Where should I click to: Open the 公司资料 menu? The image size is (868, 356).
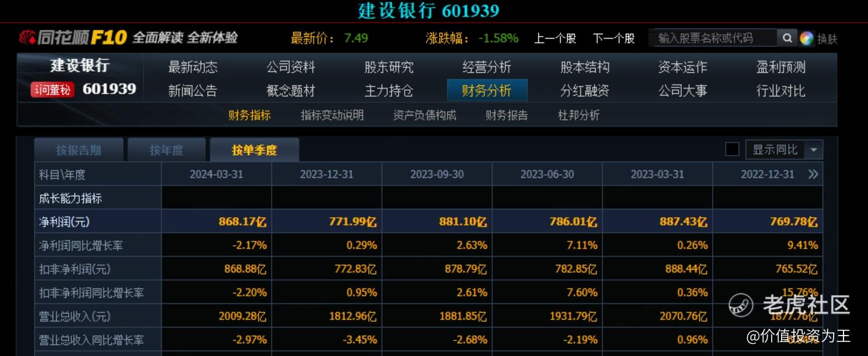pos(290,67)
